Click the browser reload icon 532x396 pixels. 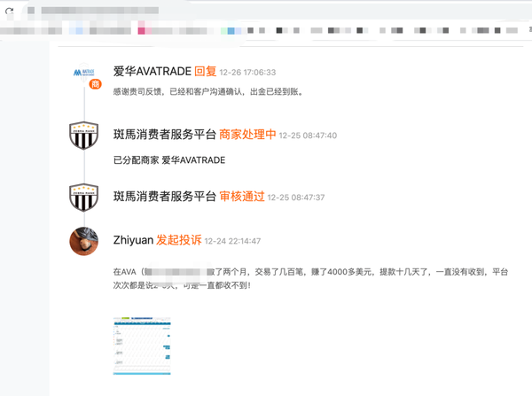coord(10,12)
